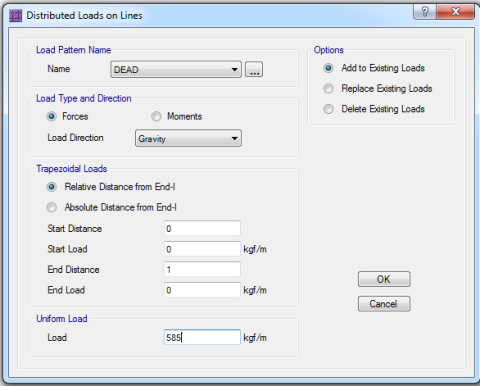This screenshot has width=480, height=386.
Task: Click the Distributed Loads on Lines title text
Action: click(x=84, y=16)
